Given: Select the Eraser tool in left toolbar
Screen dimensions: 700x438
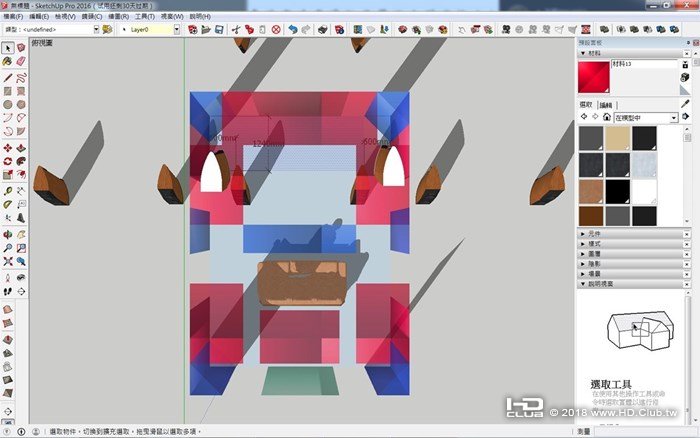Looking at the screenshot, I should tap(21, 62).
